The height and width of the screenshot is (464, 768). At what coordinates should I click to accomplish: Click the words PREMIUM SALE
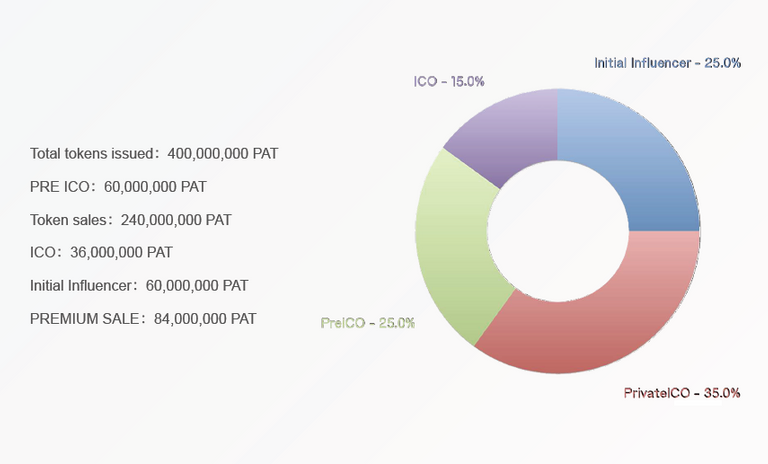(x=84, y=319)
